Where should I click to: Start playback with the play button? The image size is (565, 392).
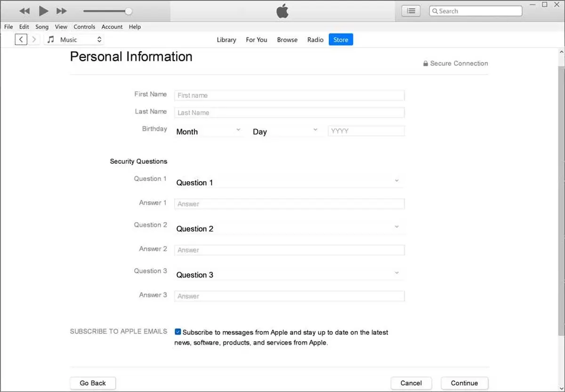(43, 11)
